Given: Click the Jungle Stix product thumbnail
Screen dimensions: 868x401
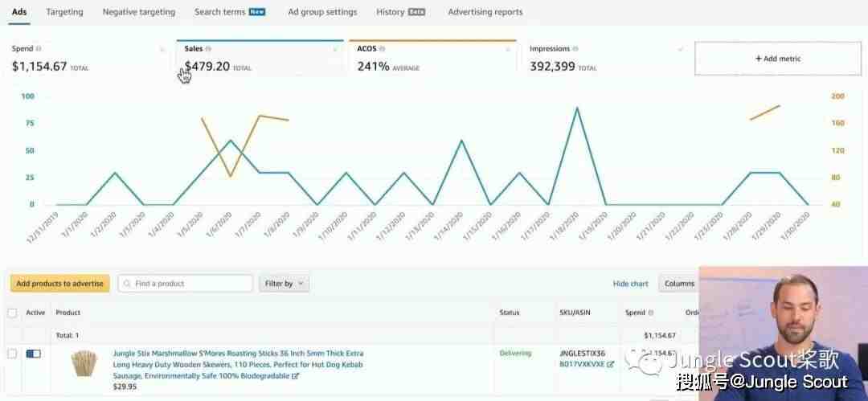Looking at the screenshot, I should 84,363.
